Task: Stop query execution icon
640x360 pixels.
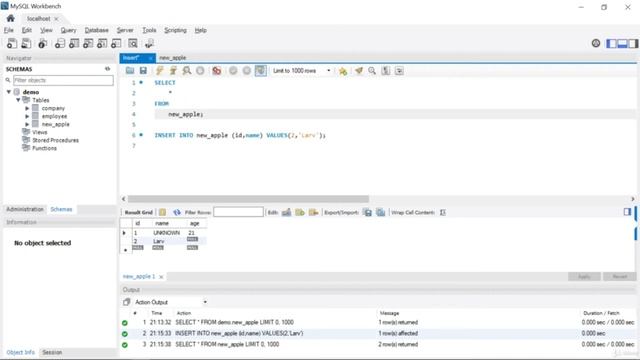Action: tap(200, 71)
